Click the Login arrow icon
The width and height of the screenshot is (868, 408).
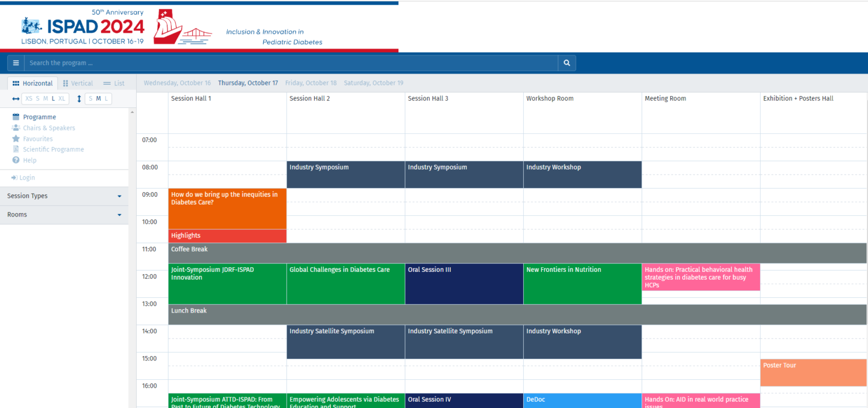(14, 178)
